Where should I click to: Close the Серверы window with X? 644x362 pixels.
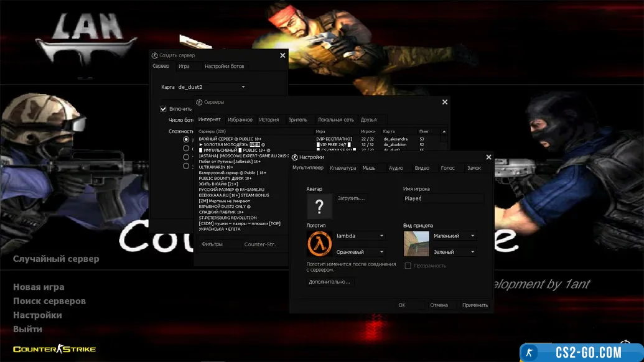[x=444, y=102]
